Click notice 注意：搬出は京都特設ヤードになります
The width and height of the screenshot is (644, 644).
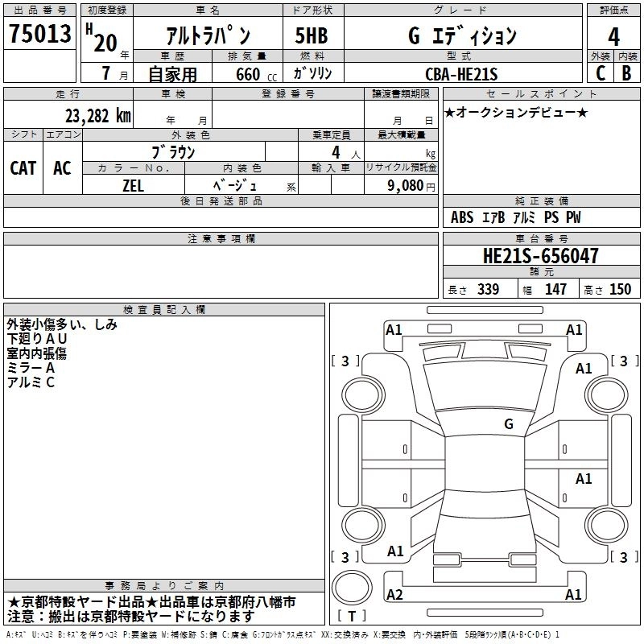[131, 617]
